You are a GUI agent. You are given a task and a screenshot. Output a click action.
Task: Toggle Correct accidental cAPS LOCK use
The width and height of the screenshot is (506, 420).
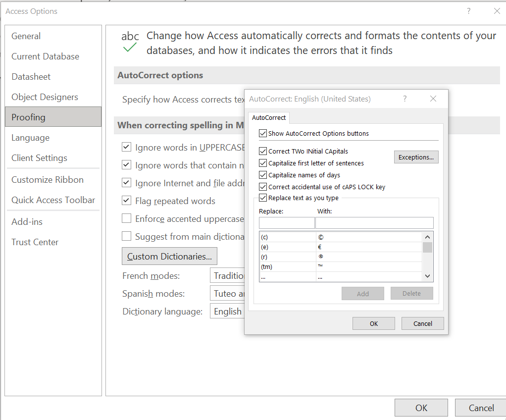click(x=263, y=187)
